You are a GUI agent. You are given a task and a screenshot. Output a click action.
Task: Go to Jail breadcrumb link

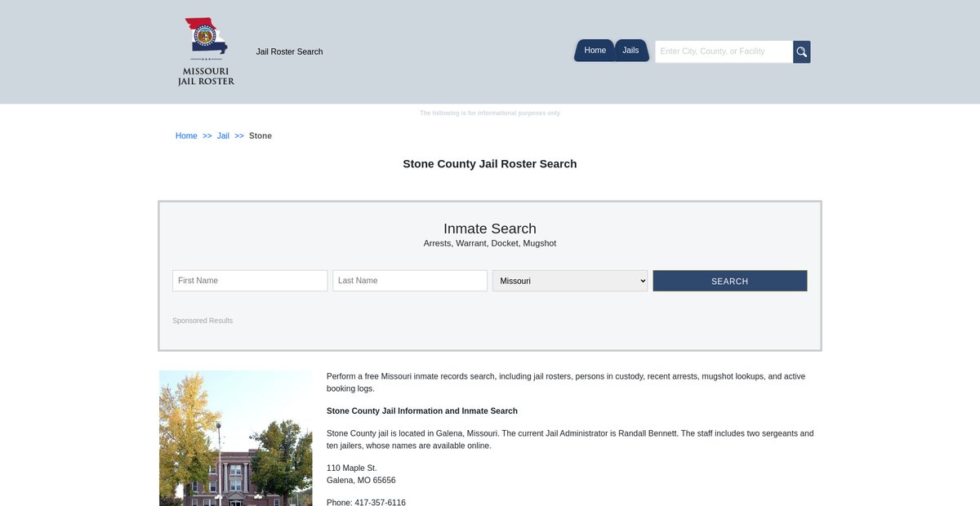coord(223,135)
